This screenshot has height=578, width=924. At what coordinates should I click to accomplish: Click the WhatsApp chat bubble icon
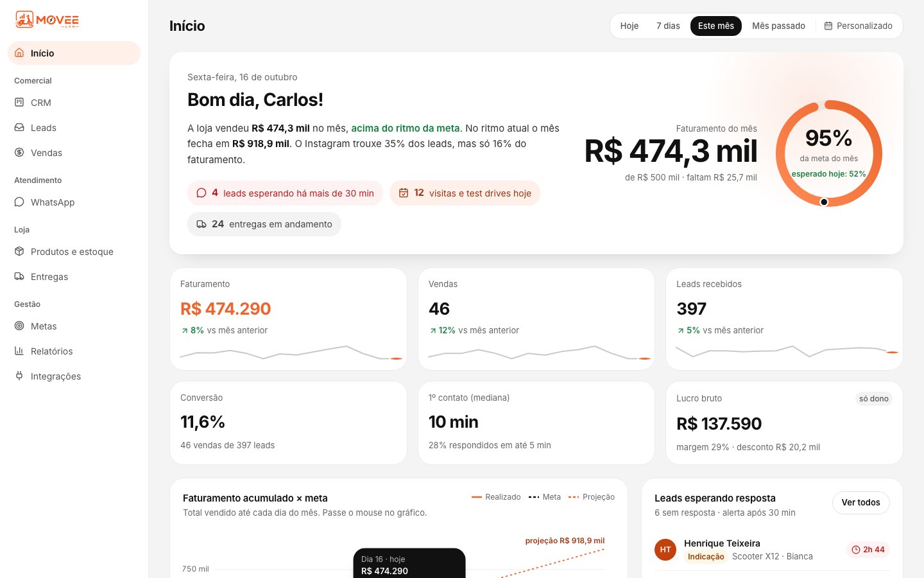19,202
